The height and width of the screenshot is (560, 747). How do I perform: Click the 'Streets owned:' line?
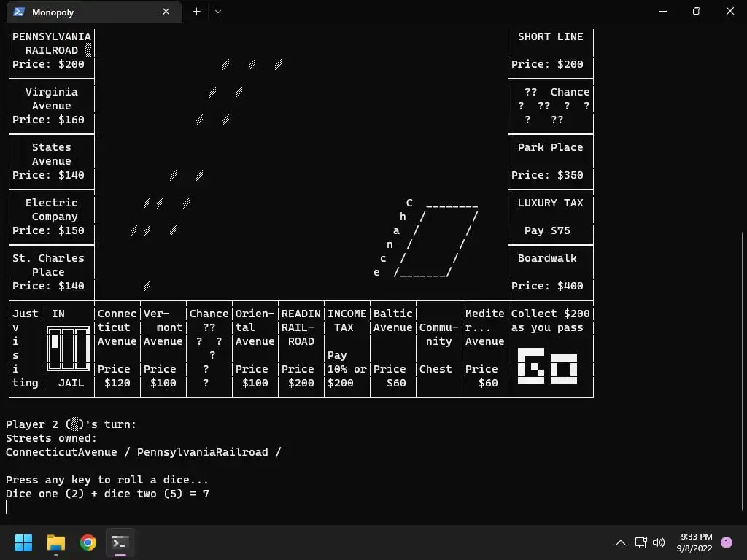(x=52, y=438)
